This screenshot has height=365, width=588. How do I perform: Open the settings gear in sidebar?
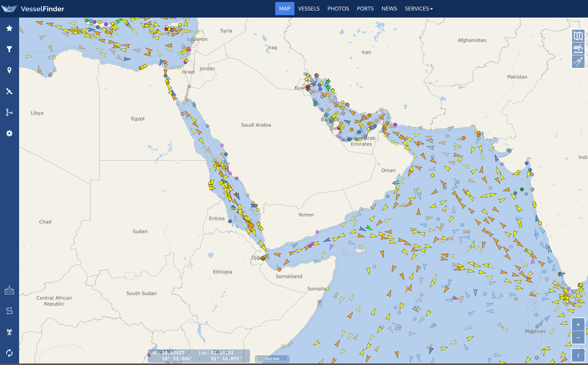pos(9,133)
